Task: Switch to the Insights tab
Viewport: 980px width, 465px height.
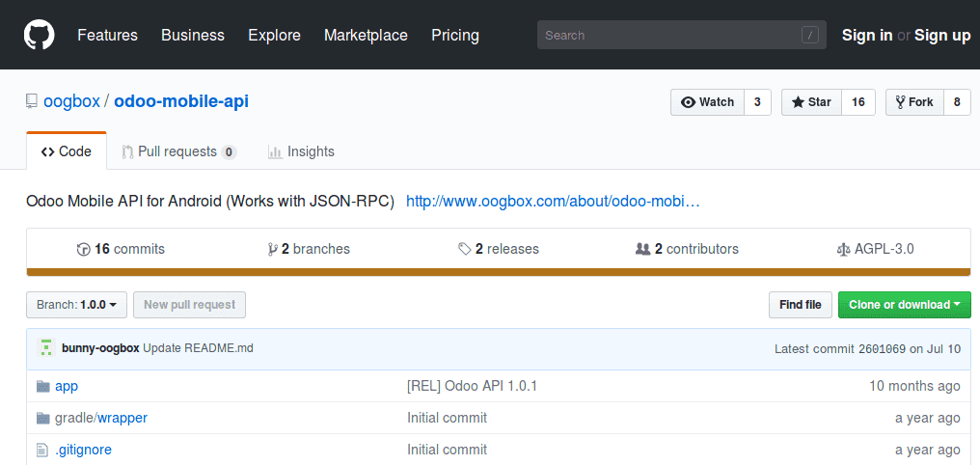Action: [301, 151]
